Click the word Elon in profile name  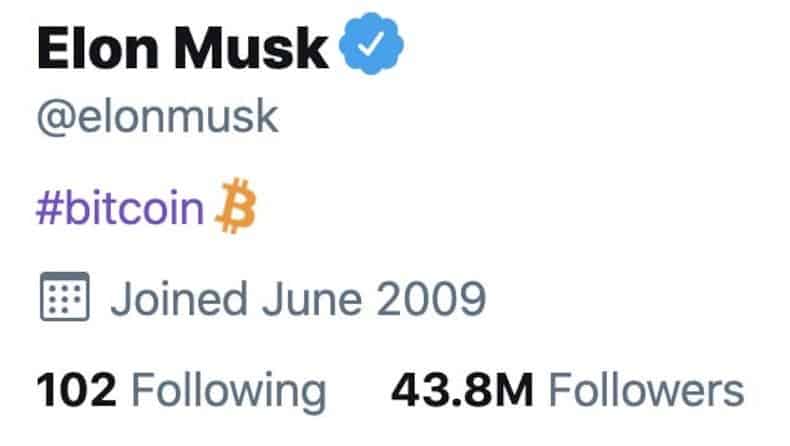97,48
